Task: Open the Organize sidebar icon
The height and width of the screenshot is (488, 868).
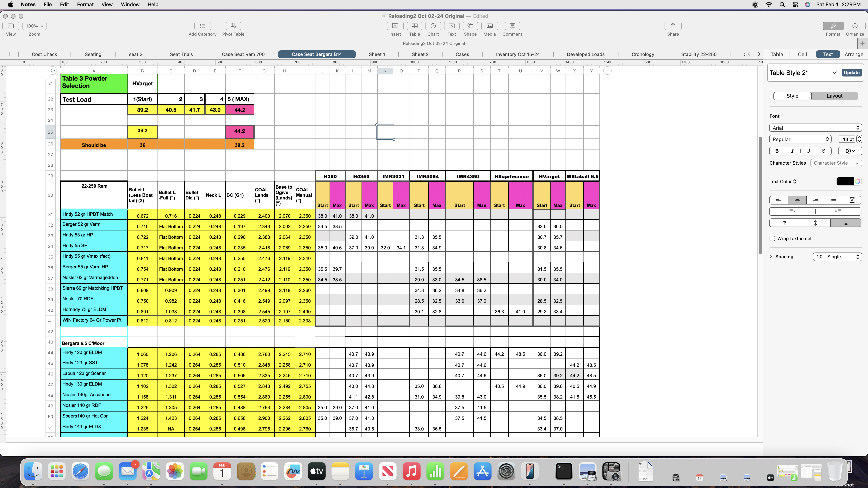Action: click(854, 26)
